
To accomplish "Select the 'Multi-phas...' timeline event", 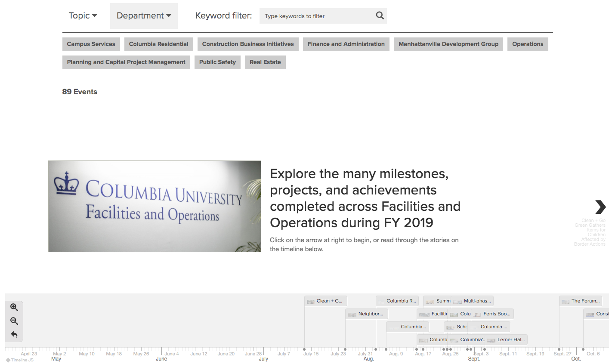I will pos(472,301).
